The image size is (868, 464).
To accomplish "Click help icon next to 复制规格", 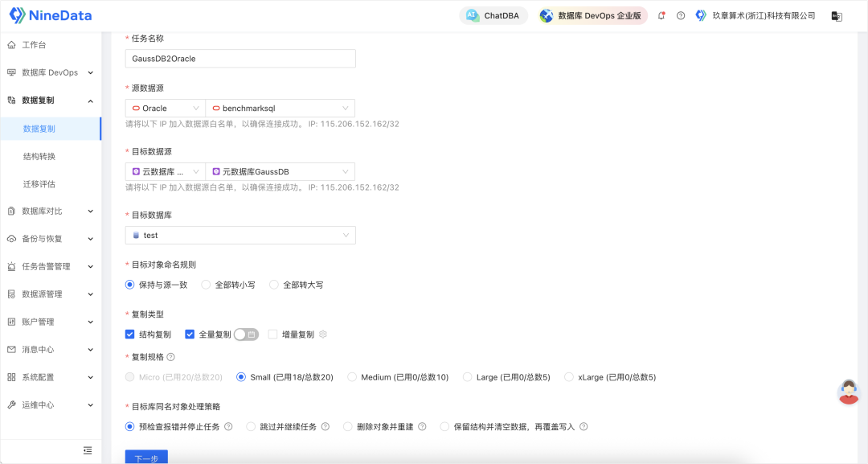I will (170, 356).
